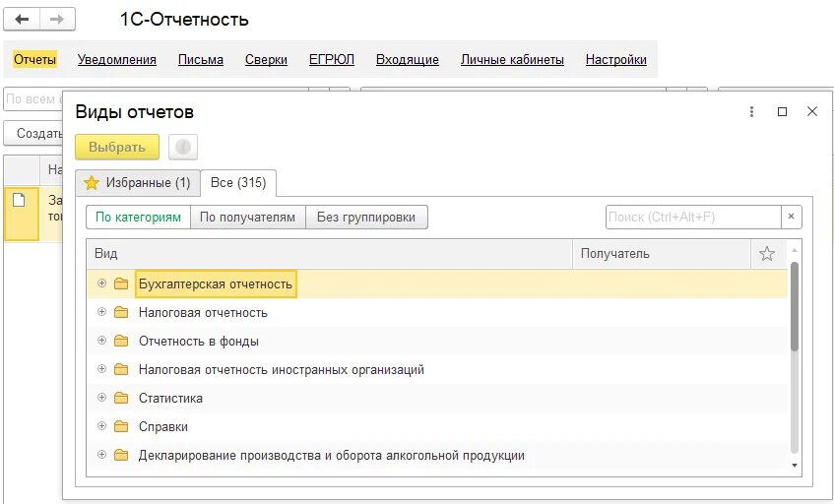Select the Справки row text
Screen dimensions: 834x504
pyautogui.click(x=162, y=426)
